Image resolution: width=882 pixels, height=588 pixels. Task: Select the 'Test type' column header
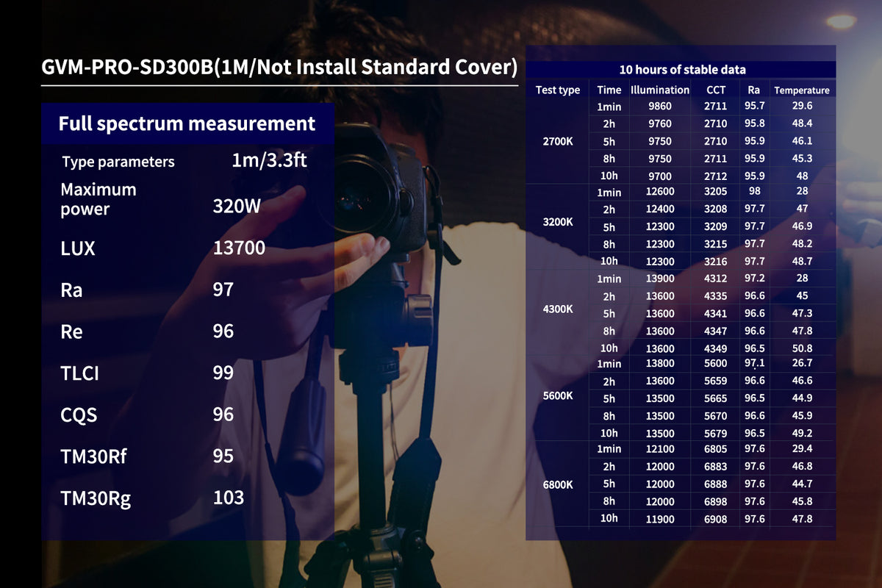coord(558,90)
